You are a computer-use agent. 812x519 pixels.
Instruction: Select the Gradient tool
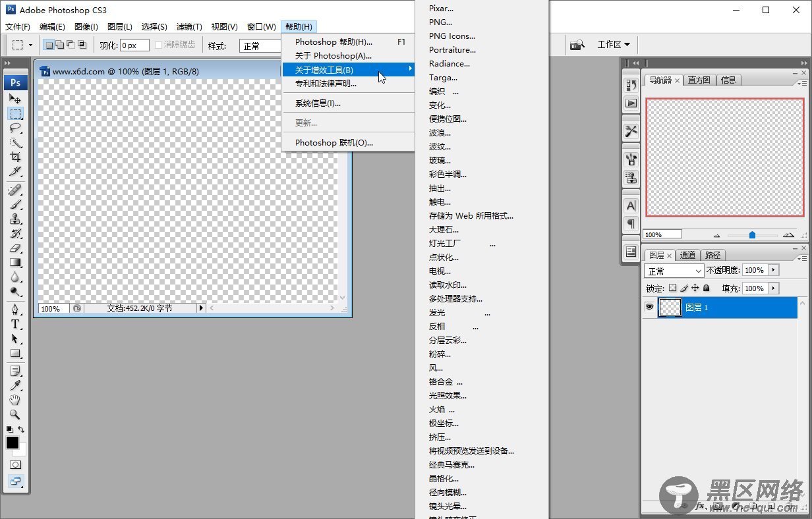coord(15,263)
